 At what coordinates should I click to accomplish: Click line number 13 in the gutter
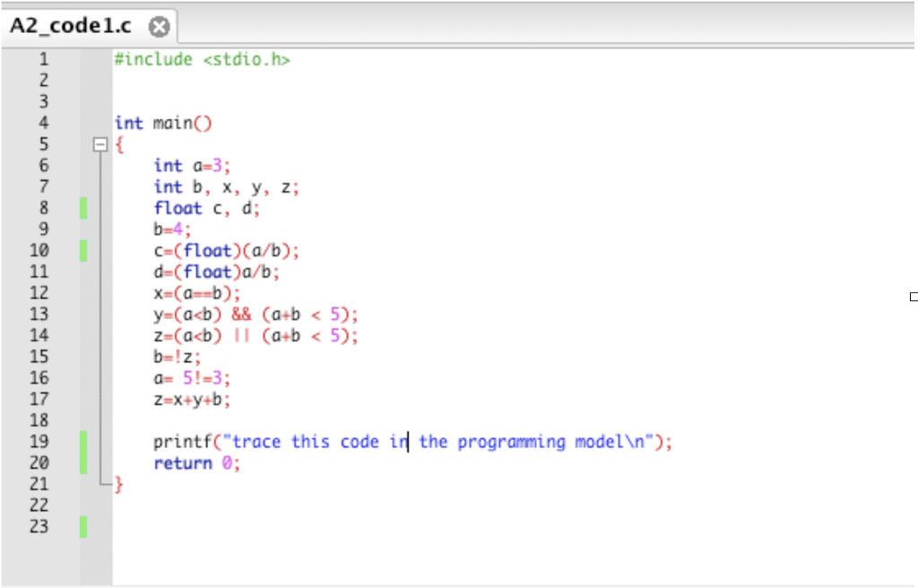tap(39, 315)
